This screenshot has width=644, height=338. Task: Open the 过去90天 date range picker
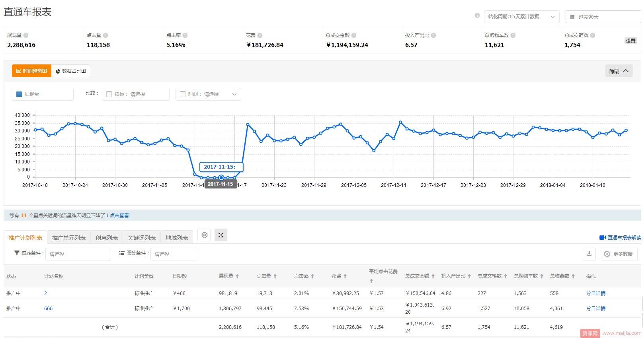click(x=603, y=17)
